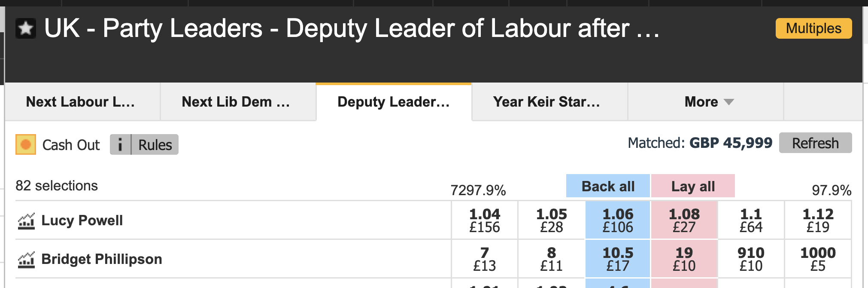Click the info 'i' icon beside Rules
The height and width of the screenshot is (288, 868).
(x=120, y=144)
